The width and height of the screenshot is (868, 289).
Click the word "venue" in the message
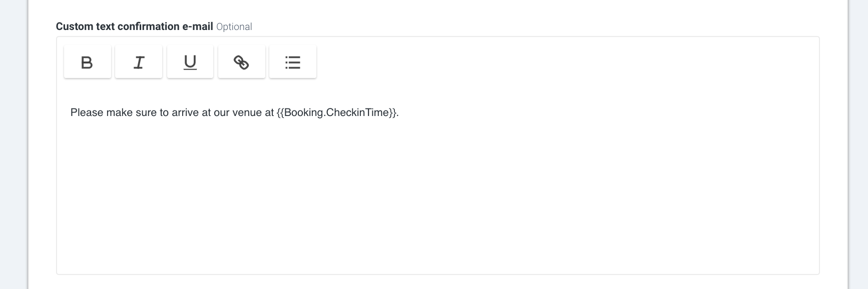[247, 112]
